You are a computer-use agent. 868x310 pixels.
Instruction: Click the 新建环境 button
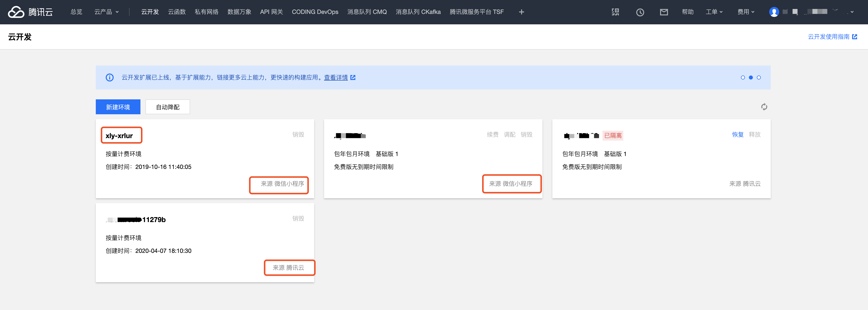[x=118, y=107]
